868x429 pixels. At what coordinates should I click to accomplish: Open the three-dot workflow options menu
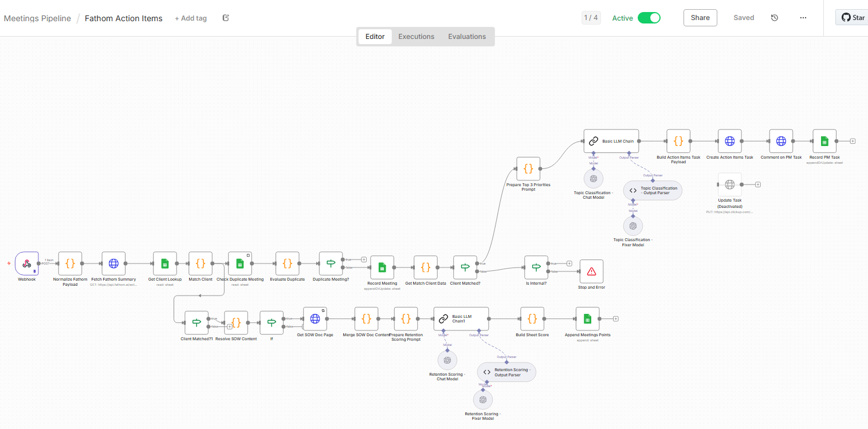(803, 18)
